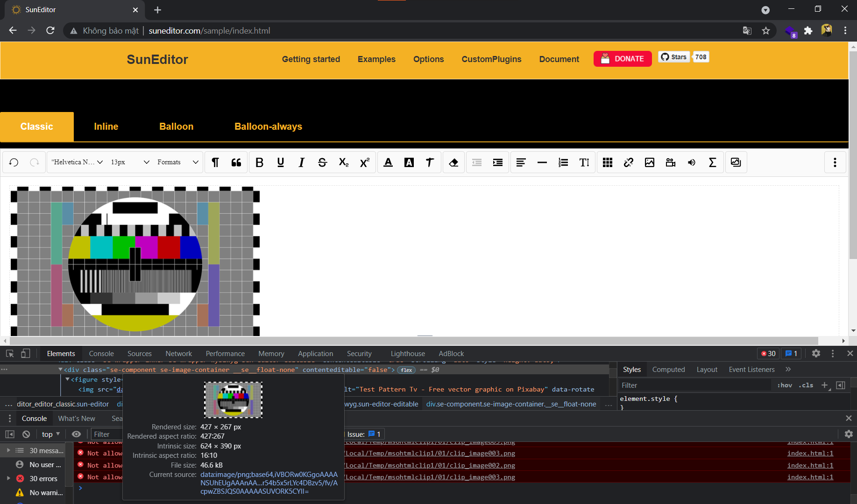This screenshot has height=504, width=857.
Task: Open the top frame context dropdown
Action: pyautogui.click(x=50, y=434)
